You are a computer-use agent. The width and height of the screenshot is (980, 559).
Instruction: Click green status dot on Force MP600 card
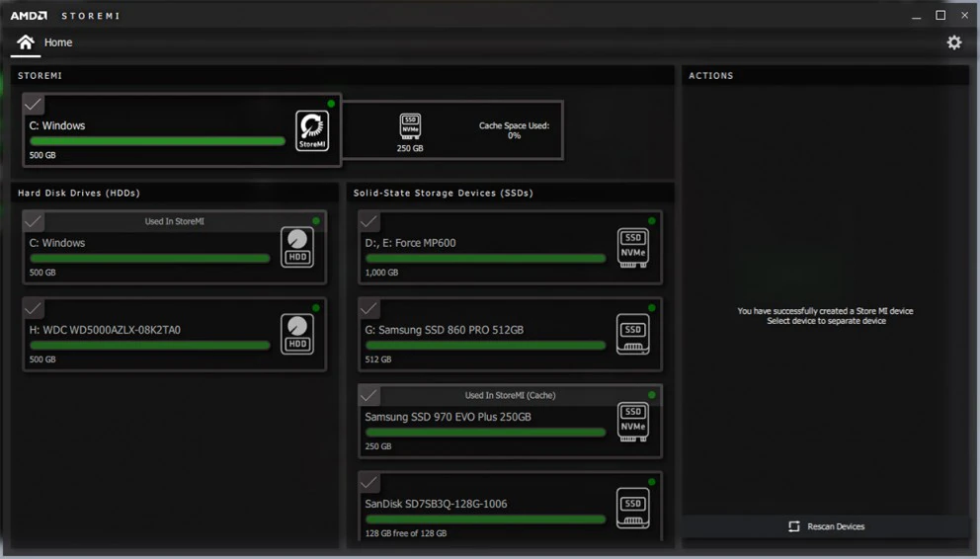point(652,221)
